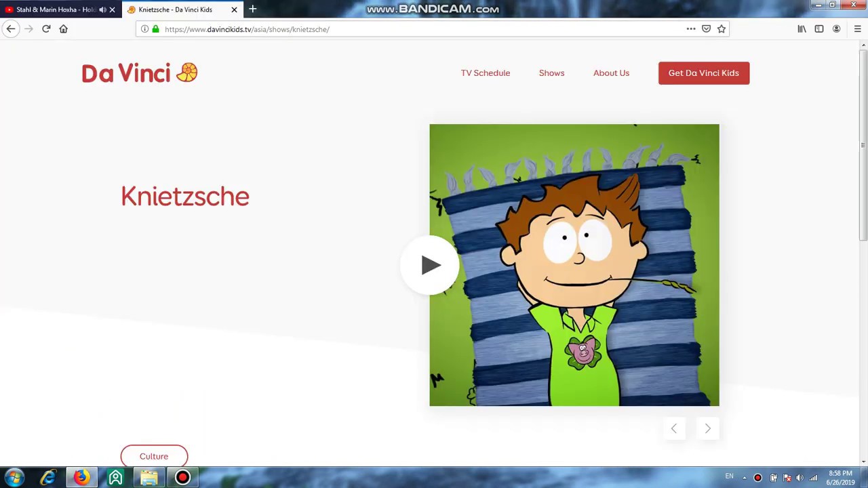Open the page actions three-dot menu
Image resolution: width=868 pixels, height=488 pixels.
[x=691, y=29]
